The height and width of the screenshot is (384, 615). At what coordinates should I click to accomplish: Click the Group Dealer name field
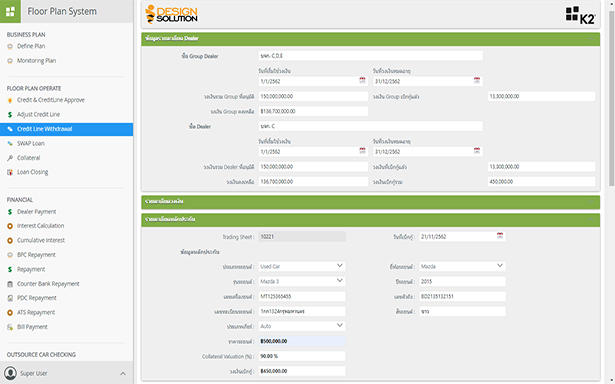pyautogui.click(x=371, y=56)
